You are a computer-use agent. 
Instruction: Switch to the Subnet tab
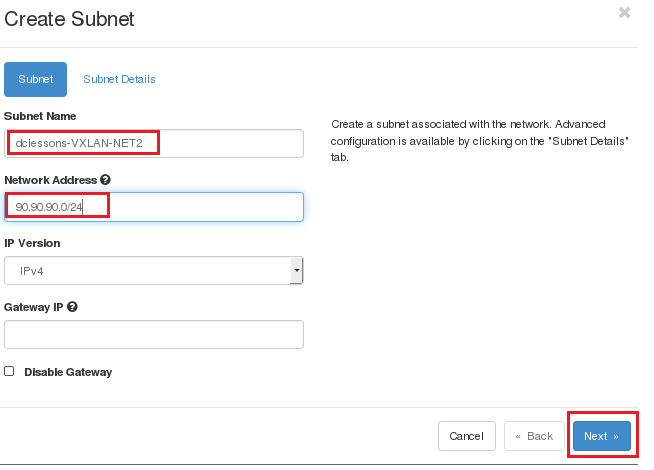(35, 79)
